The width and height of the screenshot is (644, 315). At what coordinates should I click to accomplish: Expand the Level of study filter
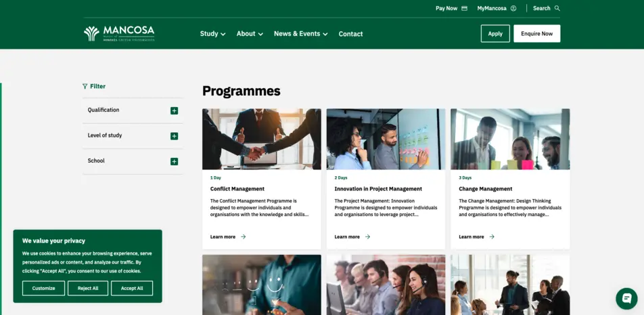(174, 136)
